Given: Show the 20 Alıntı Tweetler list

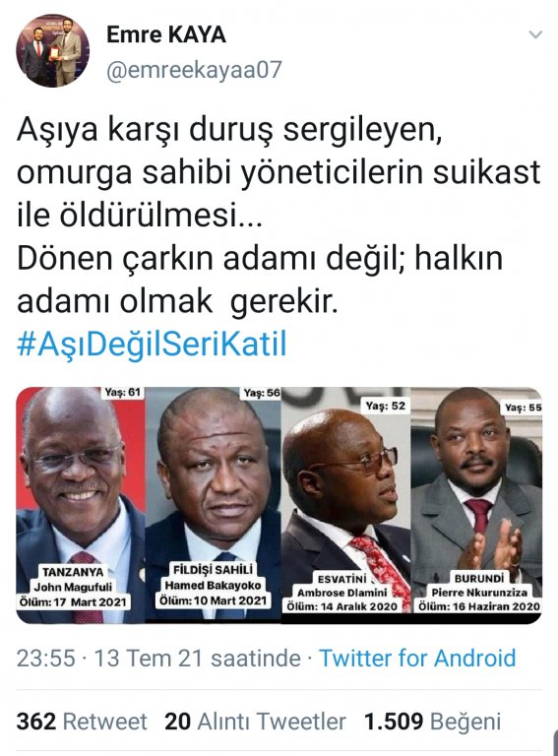Looking at the screenshot, I should coord(256,722).
